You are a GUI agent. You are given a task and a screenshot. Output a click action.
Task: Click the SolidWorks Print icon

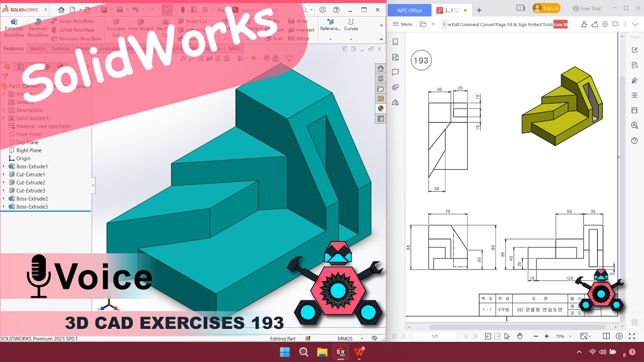[x=120, y=10]
